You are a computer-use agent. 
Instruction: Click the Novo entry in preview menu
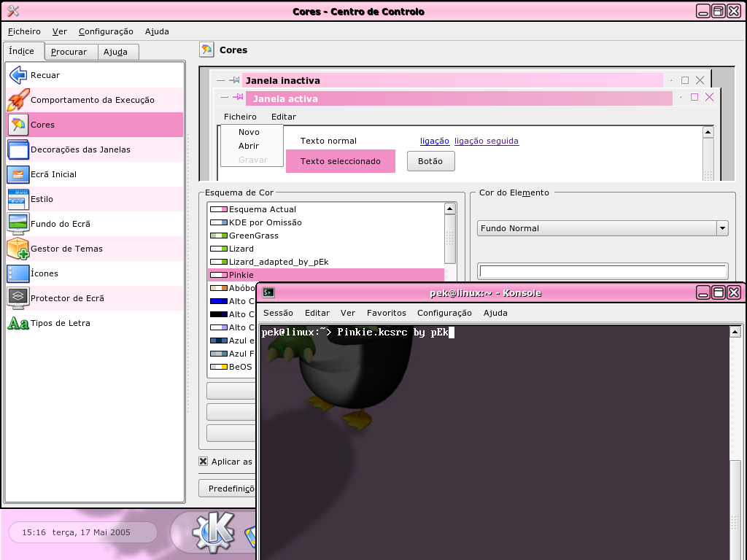pos(249,132)
